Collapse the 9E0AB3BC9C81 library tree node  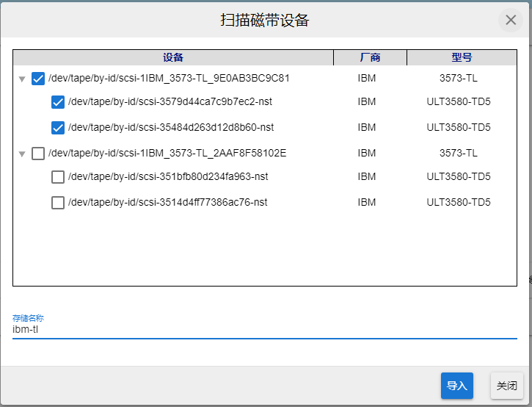point(22,79)
